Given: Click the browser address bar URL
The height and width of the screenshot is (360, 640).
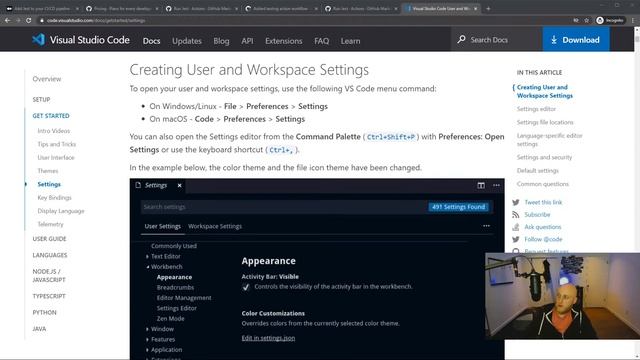Looking at the screenshot, I should pos(96,20).
